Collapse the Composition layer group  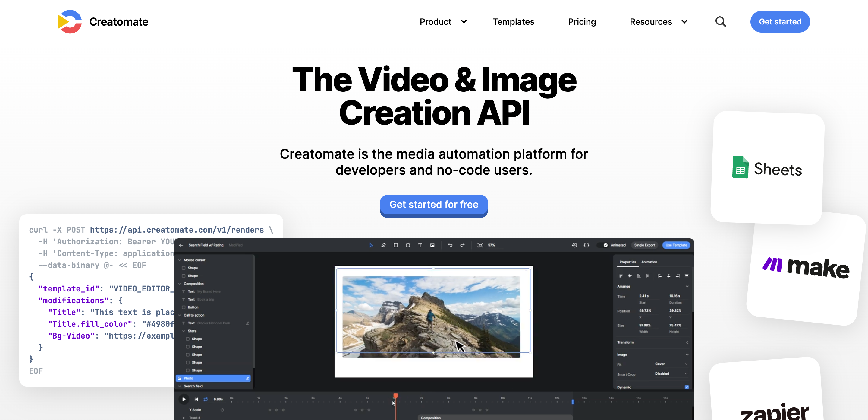coord(180,284)
